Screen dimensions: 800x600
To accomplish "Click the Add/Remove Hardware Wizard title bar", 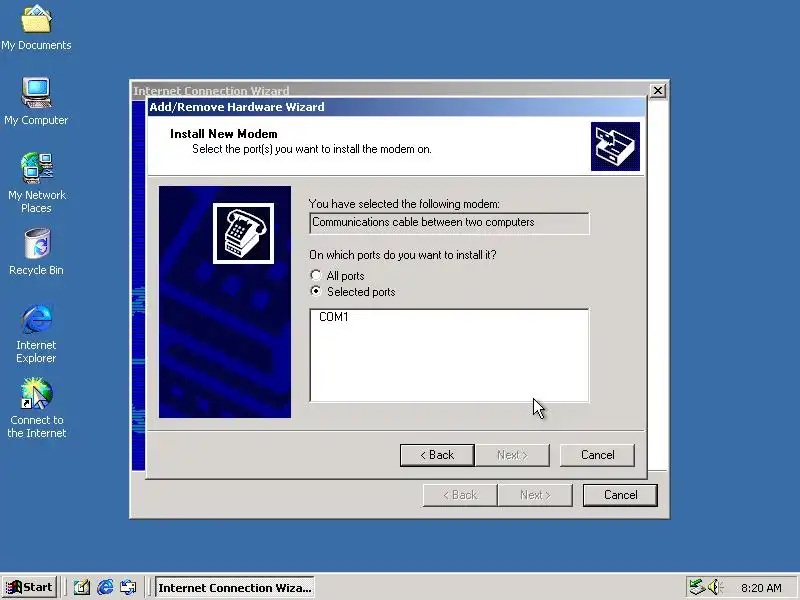I will (x=396, y=107).
